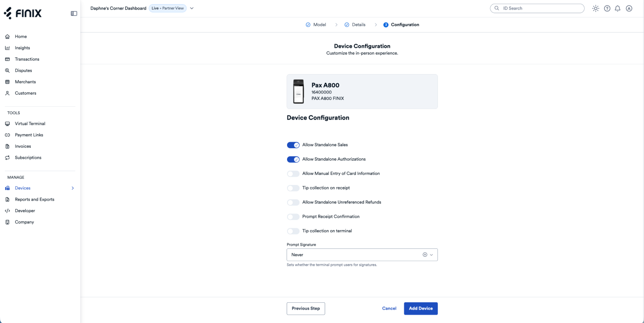
Task: Click the Virtual Terminal monitor icon
Action: pos(7,124)
